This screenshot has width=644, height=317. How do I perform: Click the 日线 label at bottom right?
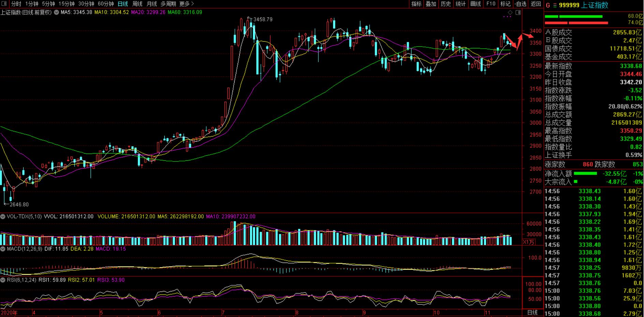[532, 312]
